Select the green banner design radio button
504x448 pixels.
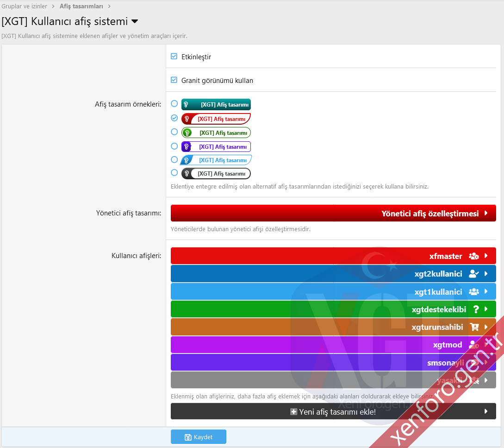point(174,132)
